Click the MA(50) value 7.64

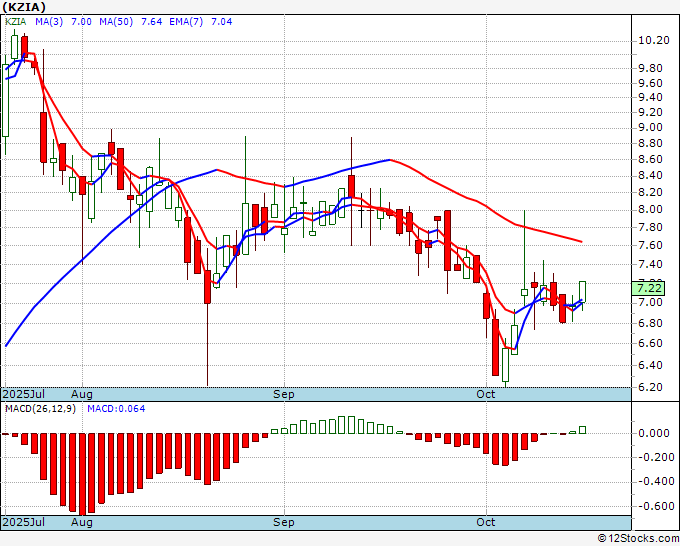pyautogui.click(x=151, y=22)
